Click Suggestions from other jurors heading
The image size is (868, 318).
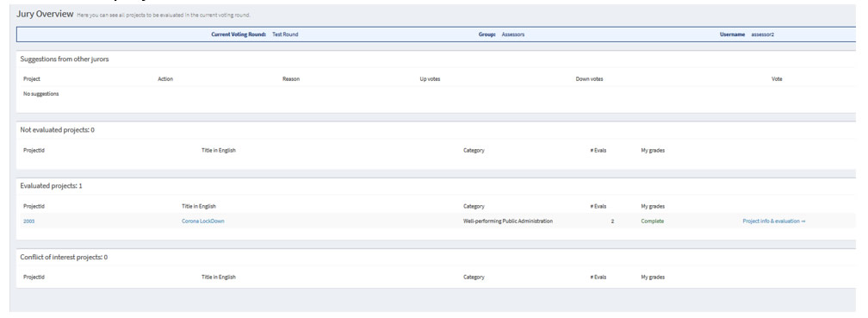(65, 59)
